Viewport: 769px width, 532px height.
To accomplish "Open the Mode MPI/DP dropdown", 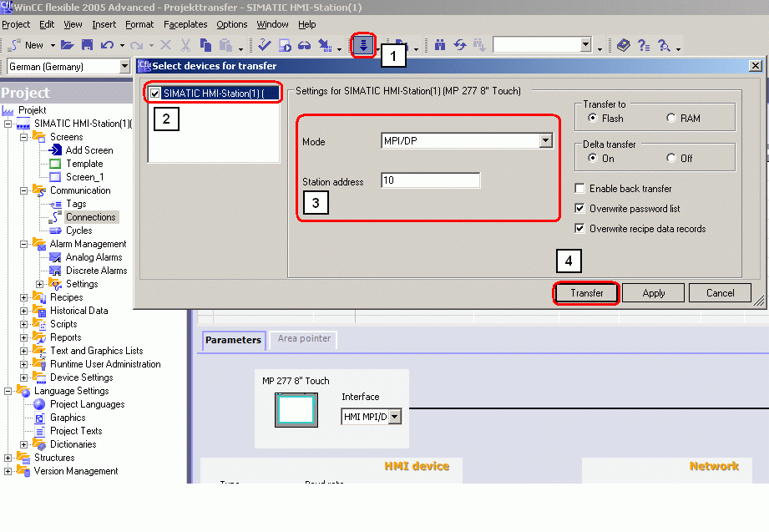I will [x=545, y=141].
